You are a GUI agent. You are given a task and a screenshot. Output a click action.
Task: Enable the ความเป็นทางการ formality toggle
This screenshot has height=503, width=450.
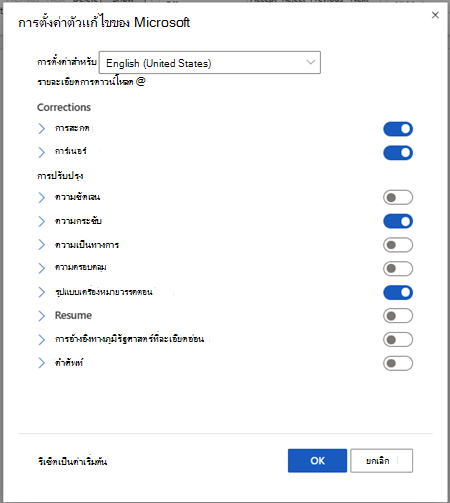[x=398, y=245]
